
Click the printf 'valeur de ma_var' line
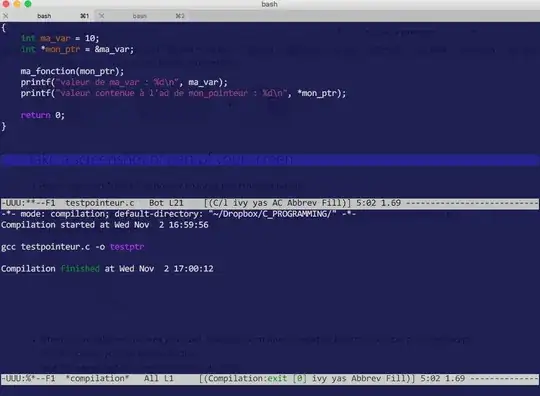(124, 82)
